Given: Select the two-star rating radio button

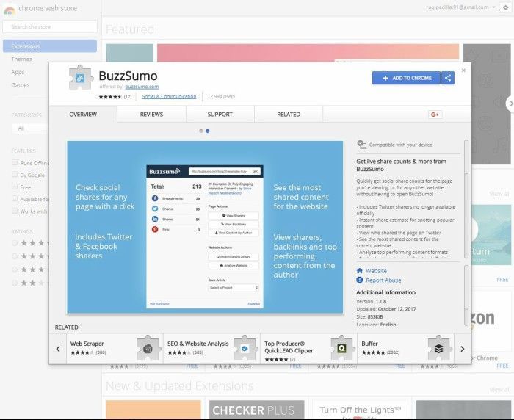Looking at the screenshot, I should [x=15, y=283].
